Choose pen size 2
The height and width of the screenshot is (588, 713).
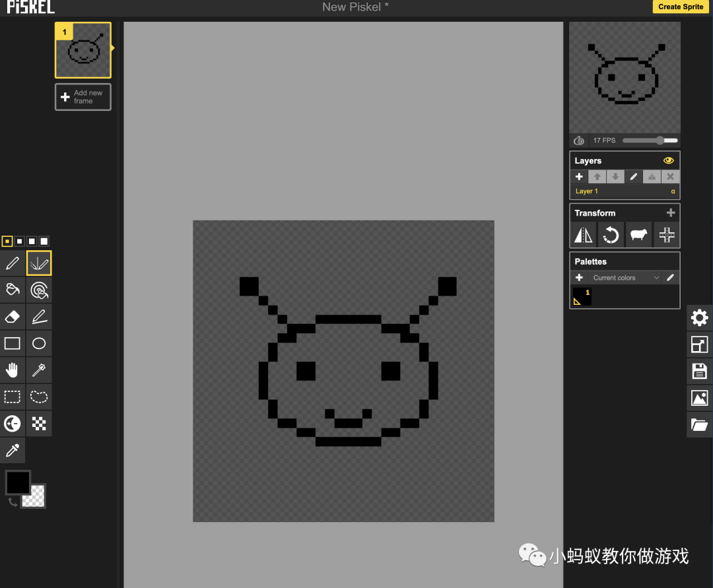click(20, 242)
